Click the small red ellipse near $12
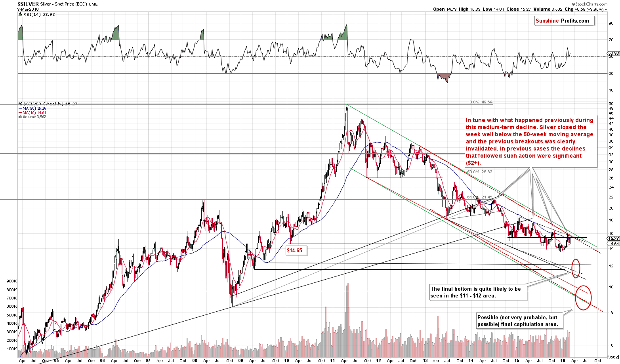This screenshot has height=364, width=620. coord(576,268)
